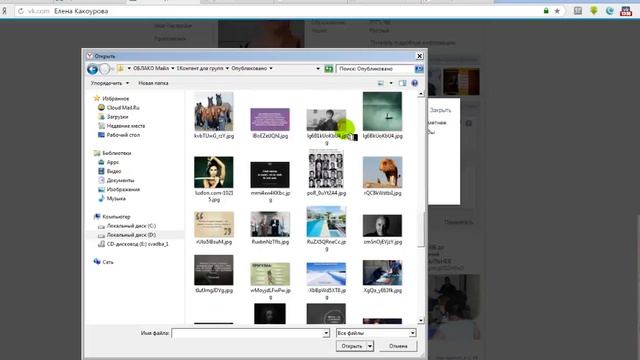Click Закрыть link in the vk.com page
Viewport: 640px width, 360px height.
coord(440,110)
